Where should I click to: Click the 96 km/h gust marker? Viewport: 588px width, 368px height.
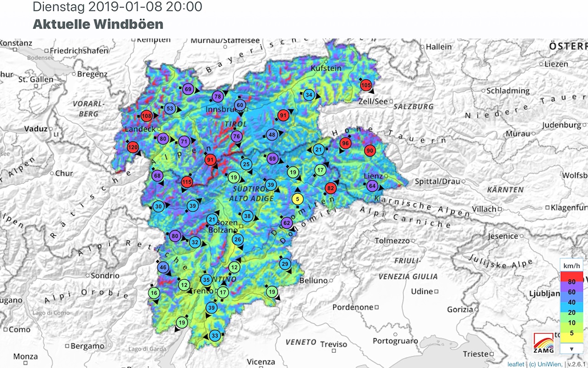point(345,144)
